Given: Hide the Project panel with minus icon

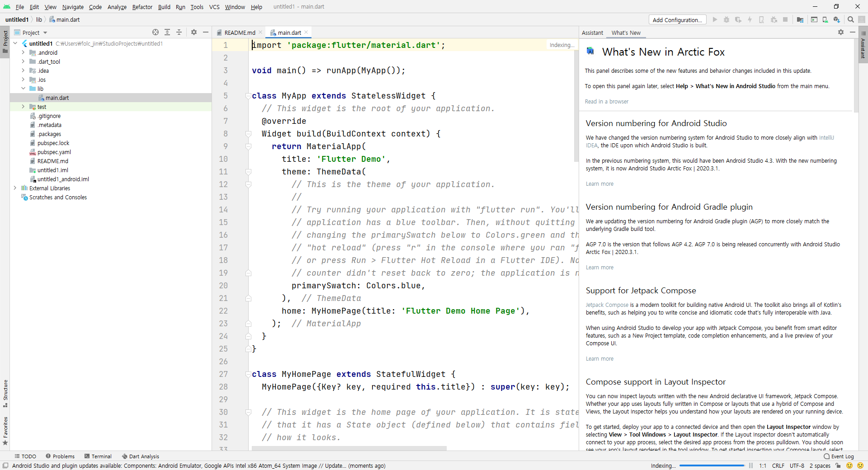Looking at the screenshot, I should coord(206,32).
